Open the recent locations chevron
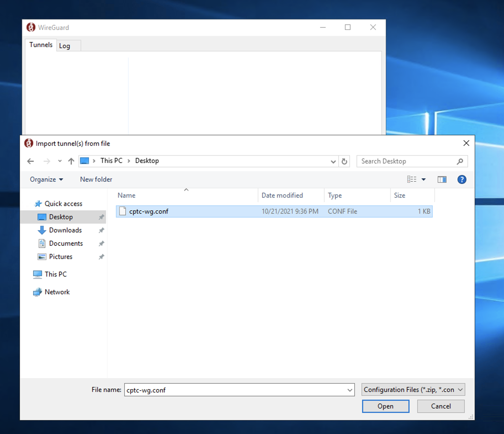Image resolution: width=504 pixels, height=434 pixels. [x=60, y=161]
